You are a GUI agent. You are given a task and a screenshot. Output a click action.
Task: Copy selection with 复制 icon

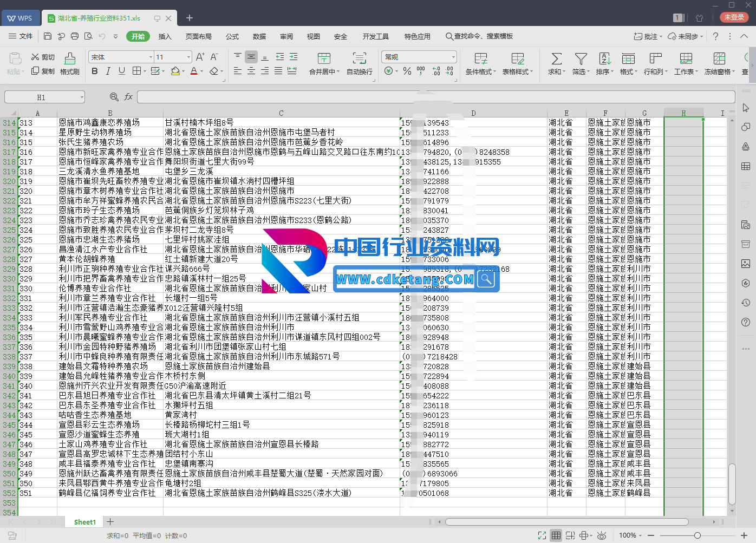[43, 71]
